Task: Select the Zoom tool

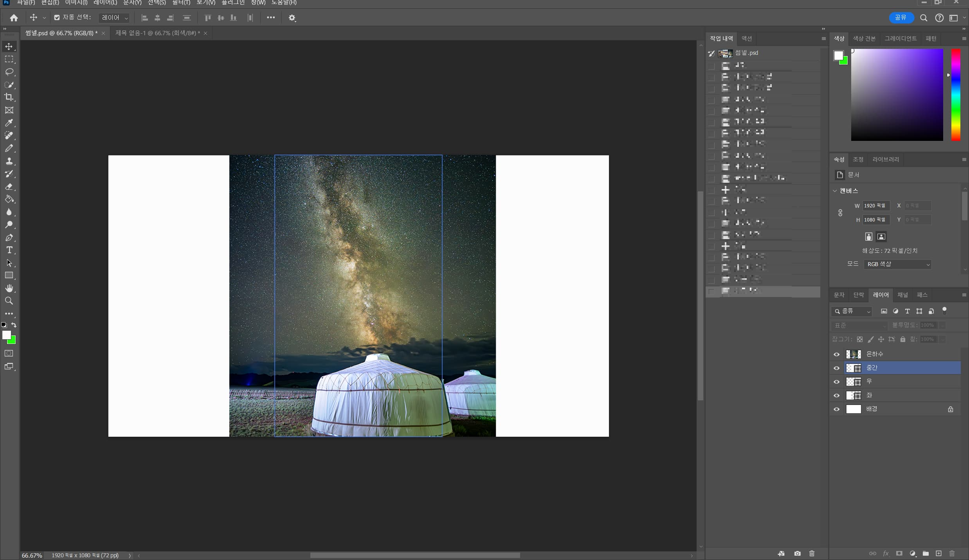Action: click(9, 301)
